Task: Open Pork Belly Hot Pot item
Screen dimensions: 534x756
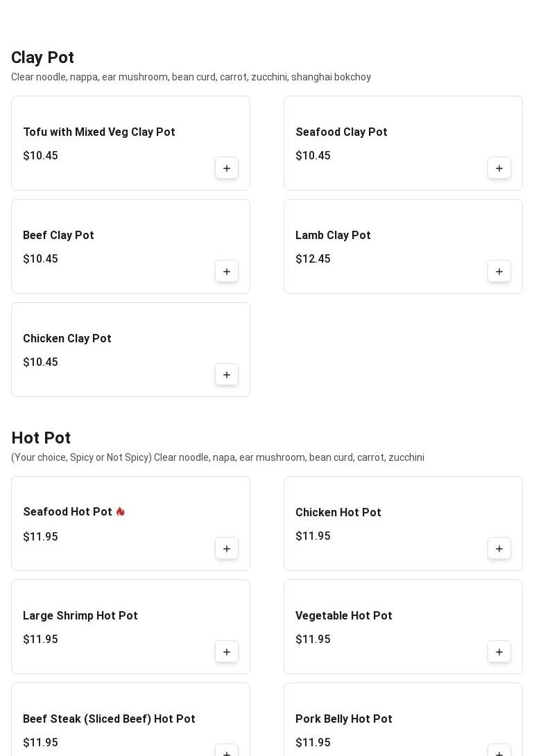Action: click(344, 719)
